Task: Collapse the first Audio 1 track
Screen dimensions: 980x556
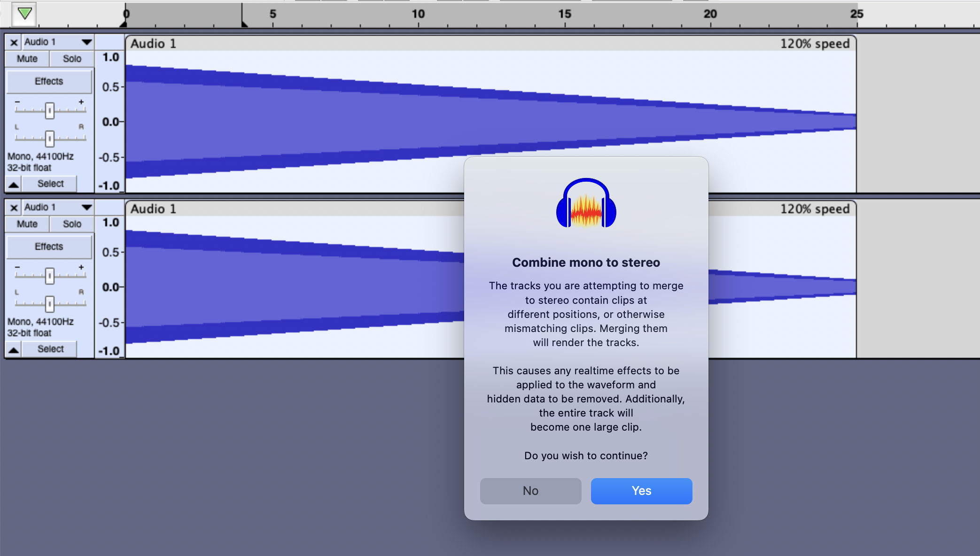Action: click(x=14, y=184)
